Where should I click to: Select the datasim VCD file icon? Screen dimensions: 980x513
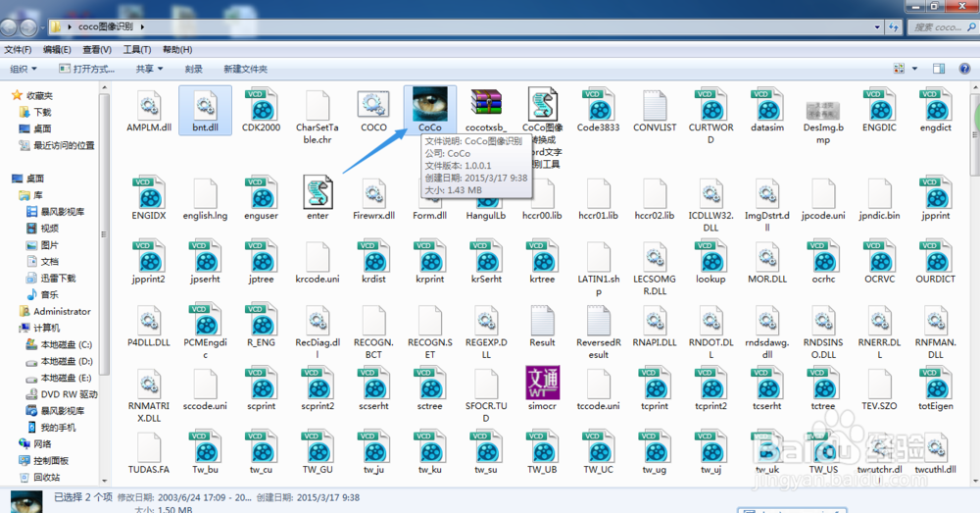pyautogui.click(x=767, y=105)
